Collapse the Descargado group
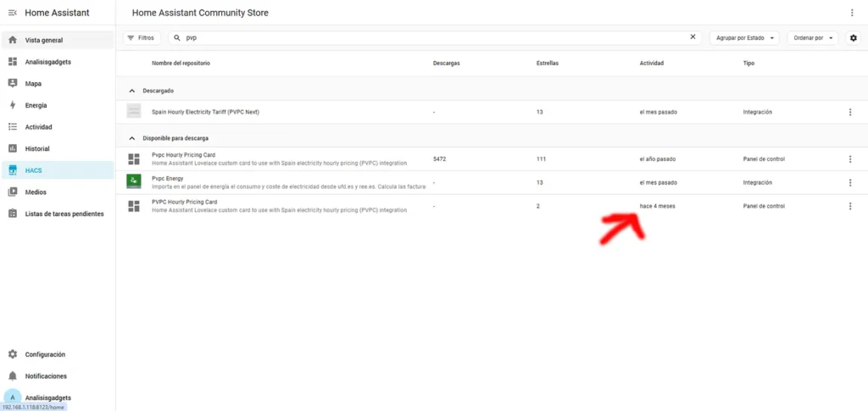 pos(131,90)
